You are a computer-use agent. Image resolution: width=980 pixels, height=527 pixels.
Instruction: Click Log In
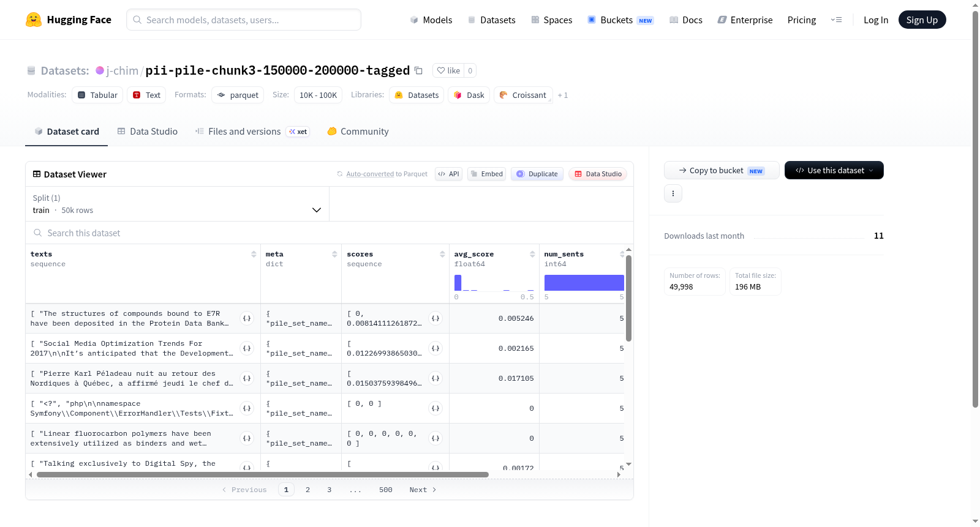(x=876, y=20)
